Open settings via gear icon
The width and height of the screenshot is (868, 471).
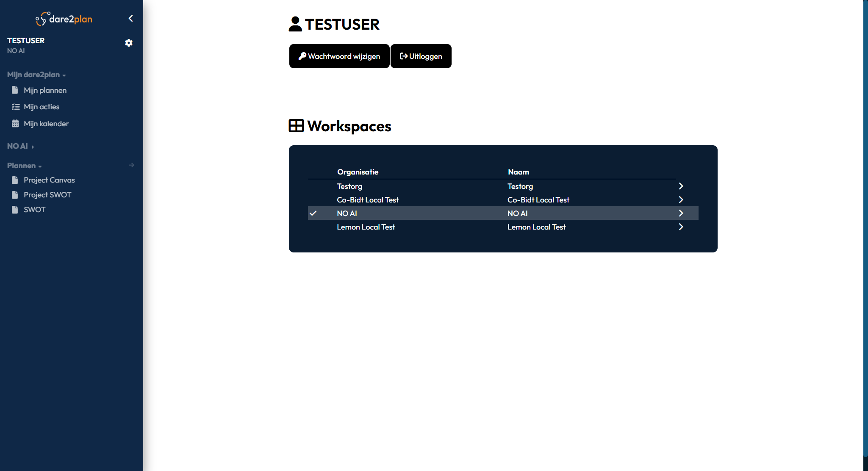tap(129, 43)
